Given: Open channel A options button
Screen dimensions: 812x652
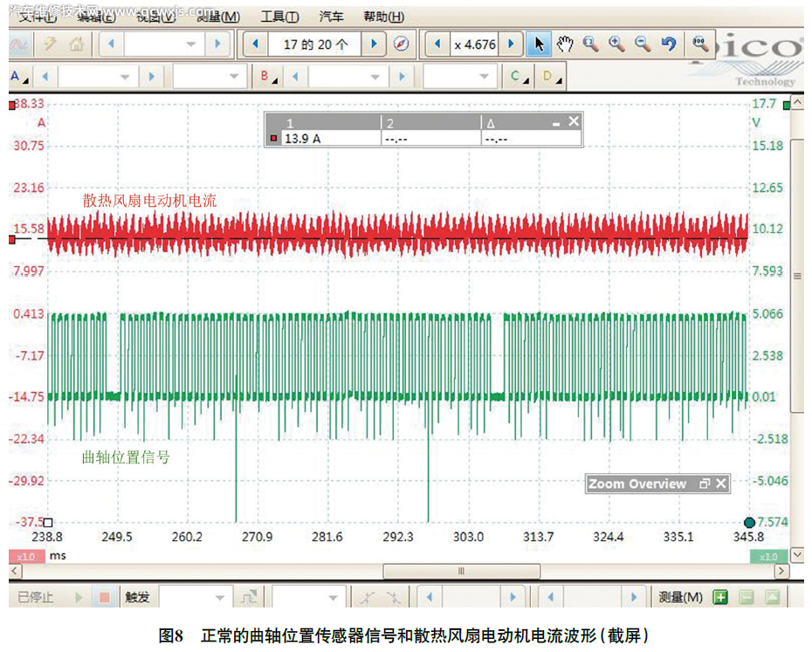Looking at the screenshot, I should (x=18, y=77).
